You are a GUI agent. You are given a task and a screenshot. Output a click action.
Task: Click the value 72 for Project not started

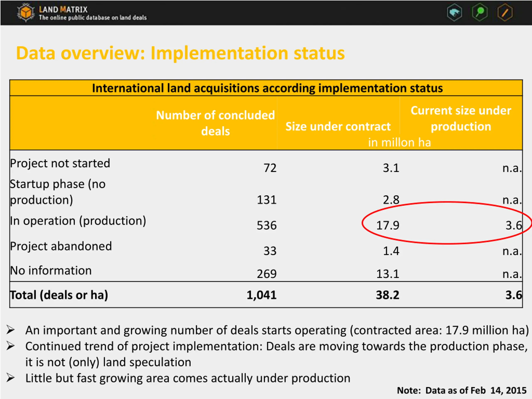[270, 168]
